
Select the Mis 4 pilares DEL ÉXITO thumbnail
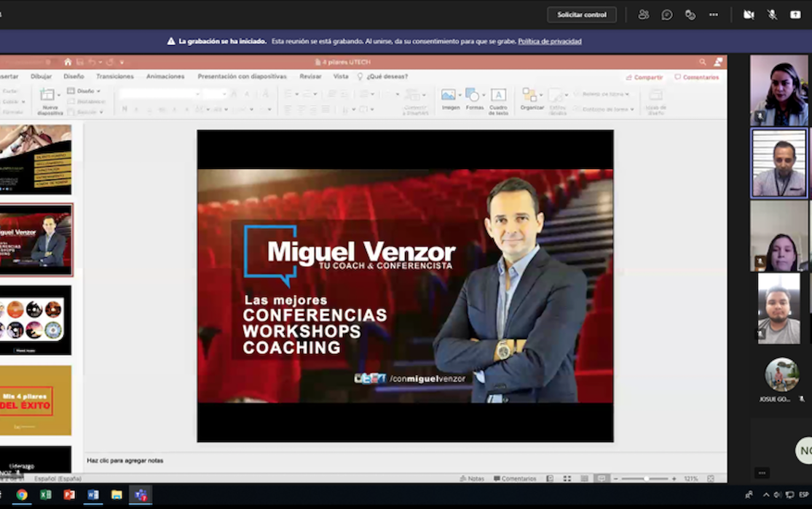(x=36, y=401)
